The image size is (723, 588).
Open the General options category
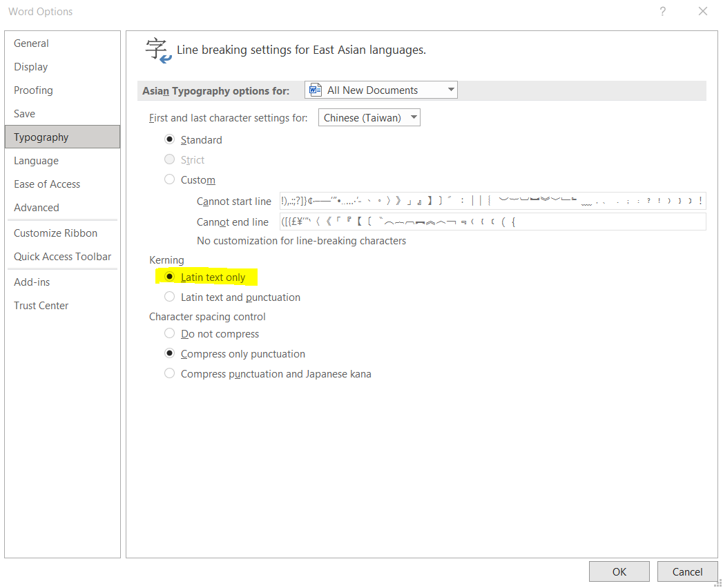pos(32,43)
